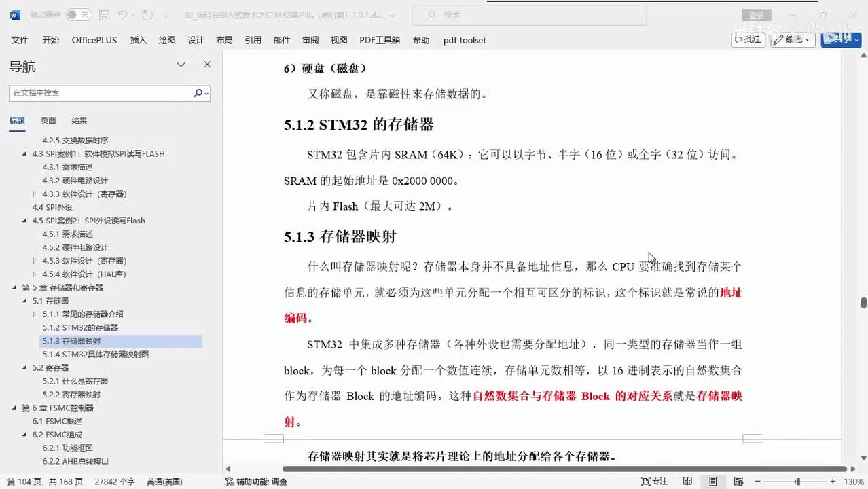
Task: Click the navigation search magnifier icon
Action: (198, 93)
